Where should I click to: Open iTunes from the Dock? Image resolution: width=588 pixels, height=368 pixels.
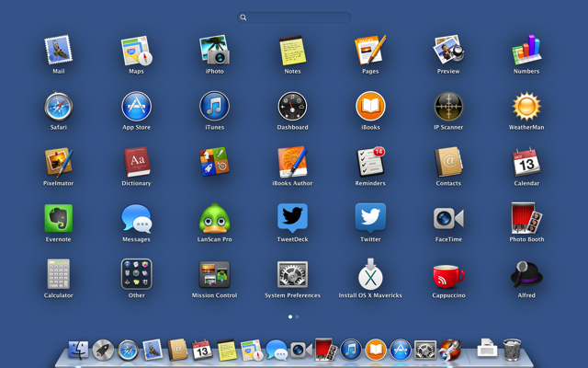click(351, 350)
